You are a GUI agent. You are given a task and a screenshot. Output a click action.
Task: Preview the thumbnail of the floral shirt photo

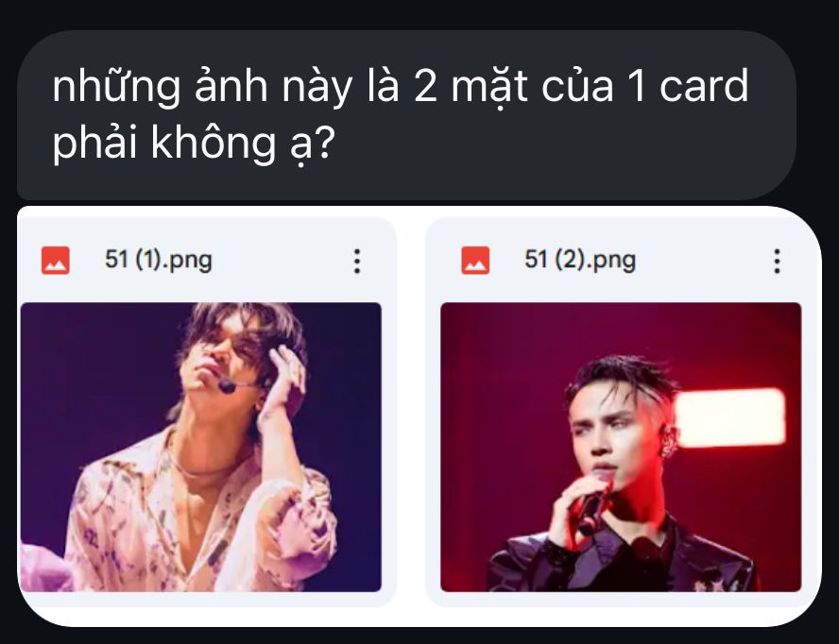pos(200,448)
